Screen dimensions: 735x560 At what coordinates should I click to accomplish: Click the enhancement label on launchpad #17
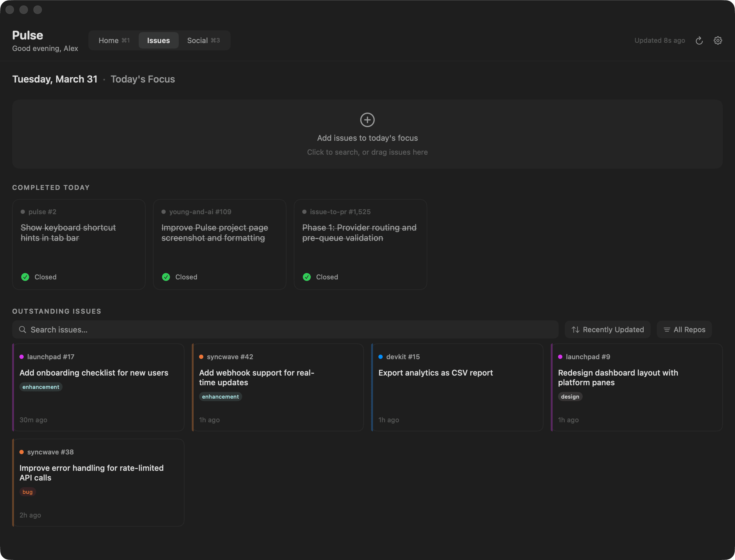click(41, 387)
